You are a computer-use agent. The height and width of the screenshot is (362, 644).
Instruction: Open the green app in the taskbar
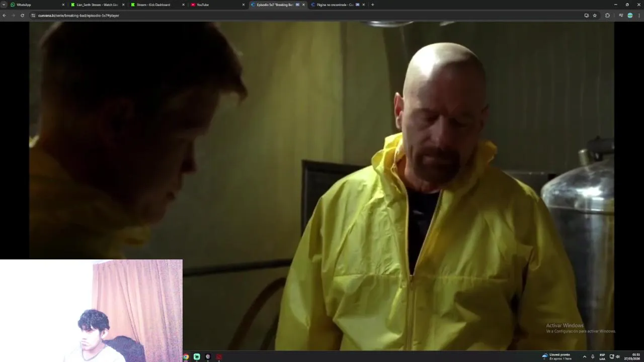[197, 357]
